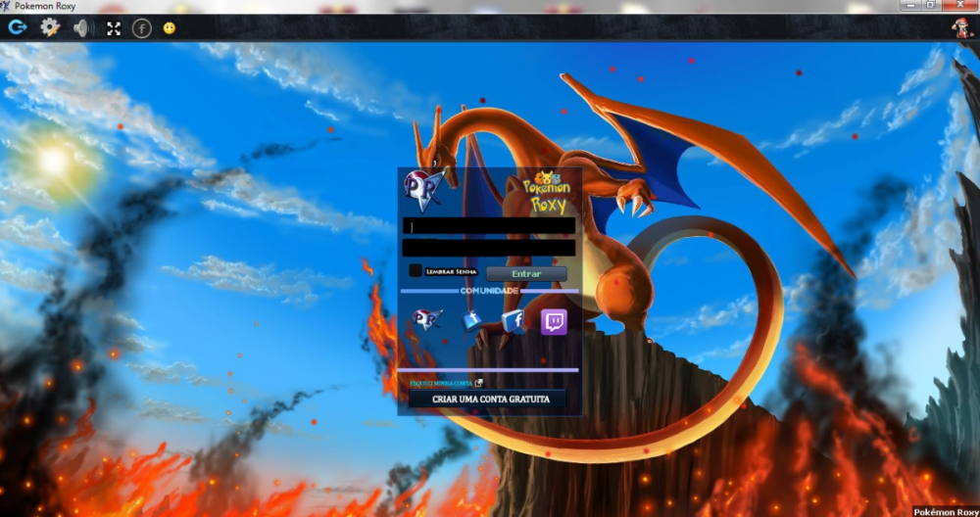Focus the username input field
The height and width of the screenshot is (517, 980).
(489, 226)
